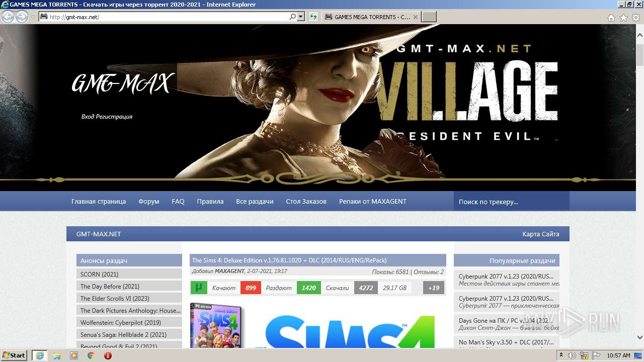644x362 pixels.
Task: Click the GMT-MAX.NET breadcrumb link
Action: tap(99, 234)
